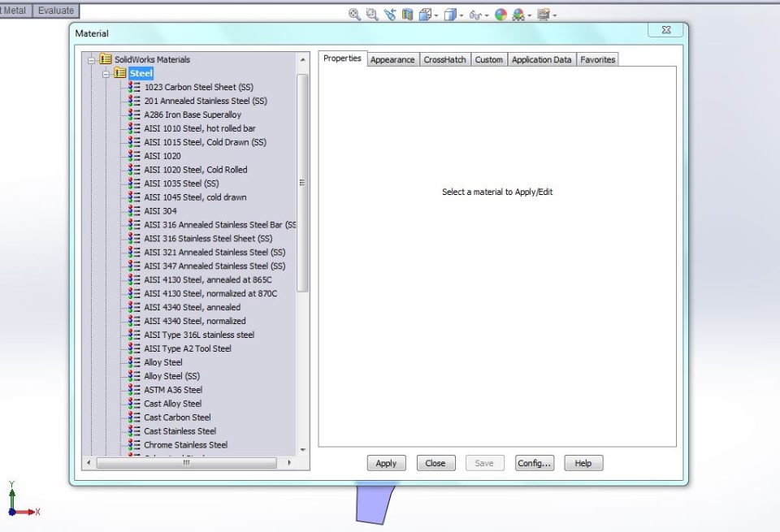Choose AISI 1015 Steel, Cold Drawn (SS)
780x532 pixels.
point(205,142)
